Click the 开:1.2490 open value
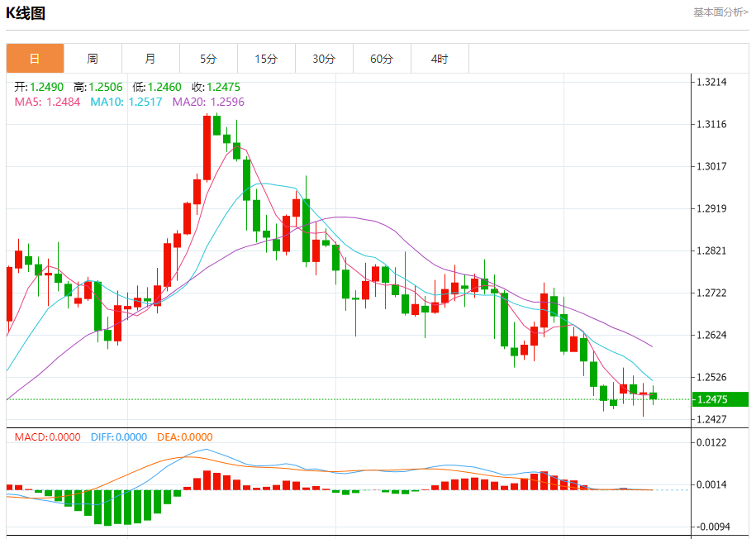Viewport: 756px width, 539px height. point(39,87)
